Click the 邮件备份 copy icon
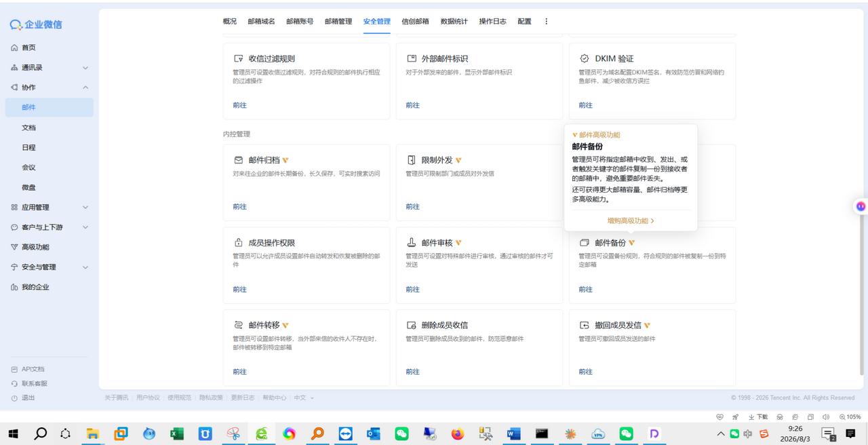 (584, 243)
